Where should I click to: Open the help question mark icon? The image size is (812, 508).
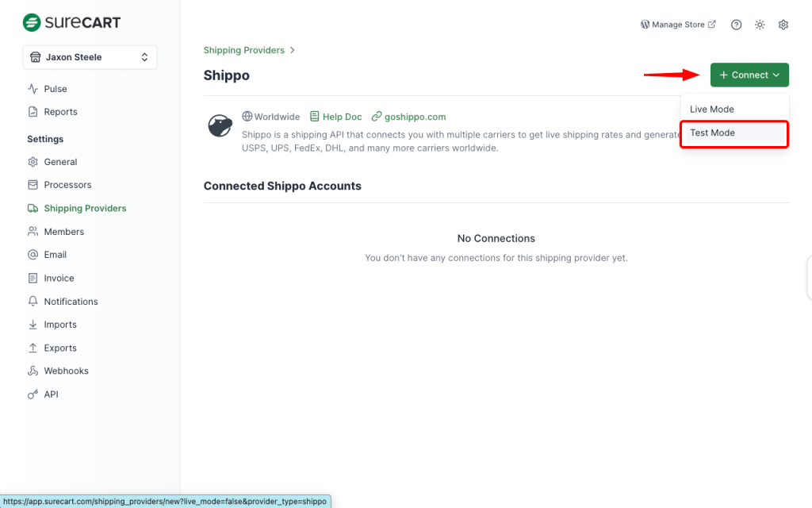tap(736, 25)
